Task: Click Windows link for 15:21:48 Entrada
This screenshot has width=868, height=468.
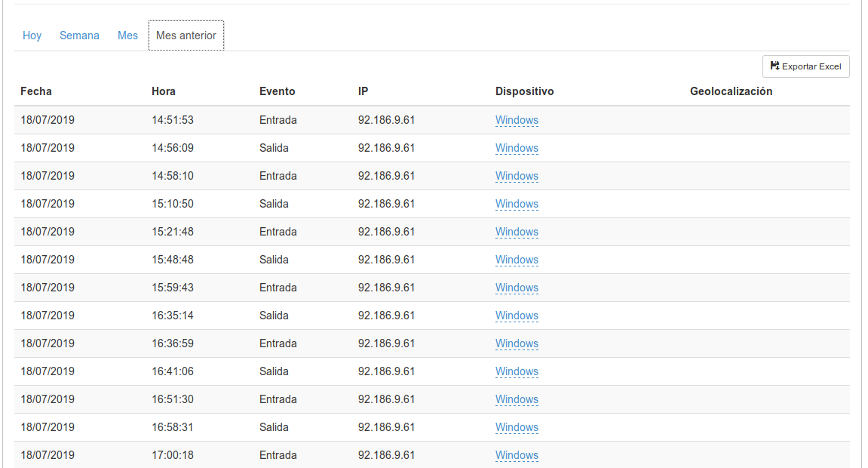Action: tap(517, 232)
